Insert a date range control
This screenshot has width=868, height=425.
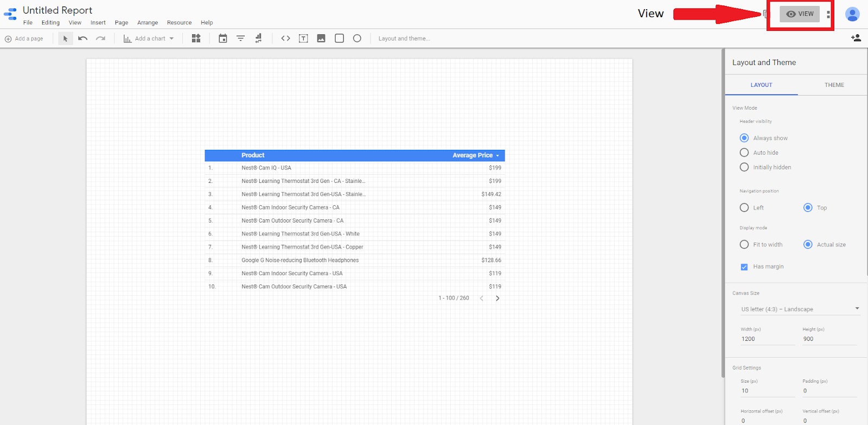coord(223,39)
